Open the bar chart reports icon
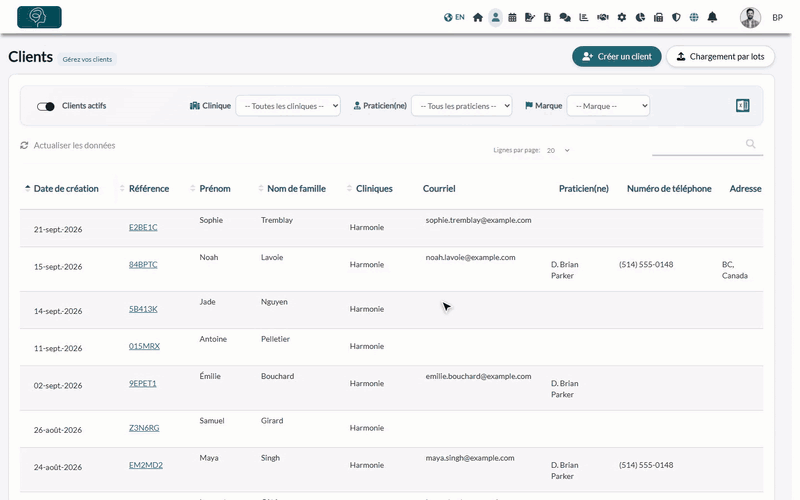Screen dimensions: 800x500 pos(584,17)
